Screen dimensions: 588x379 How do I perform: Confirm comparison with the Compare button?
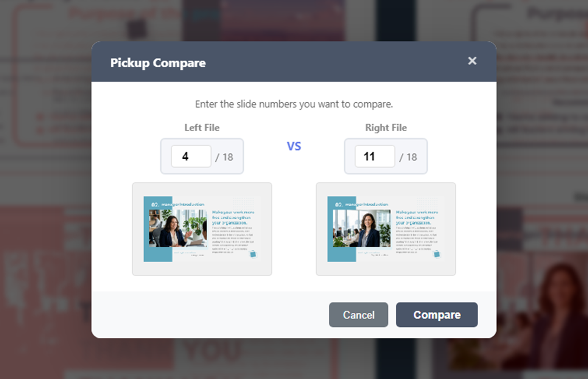[437, 314]
